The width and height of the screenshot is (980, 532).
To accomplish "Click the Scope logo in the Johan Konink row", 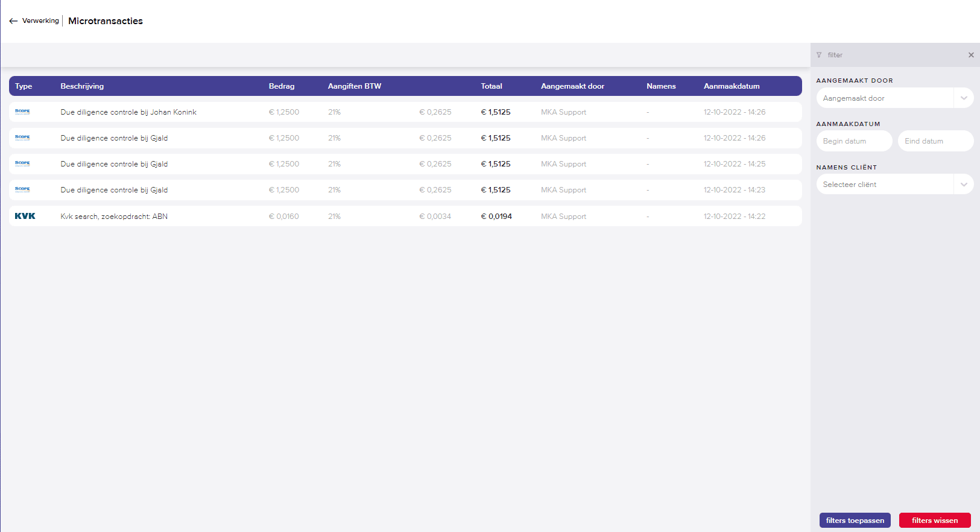I will tap(22, 112).
